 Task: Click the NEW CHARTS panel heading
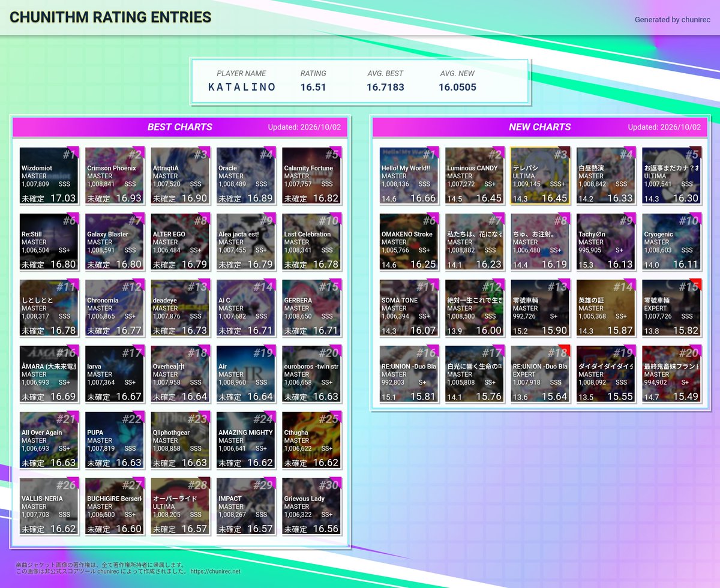pyautogui.click(x=540, y=127)
